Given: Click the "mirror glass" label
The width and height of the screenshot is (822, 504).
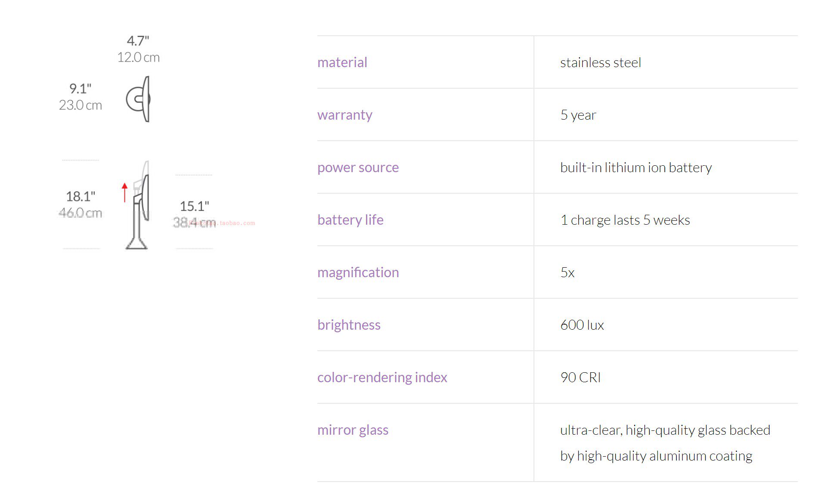Looking at the screenshot, I should [353, 430].
